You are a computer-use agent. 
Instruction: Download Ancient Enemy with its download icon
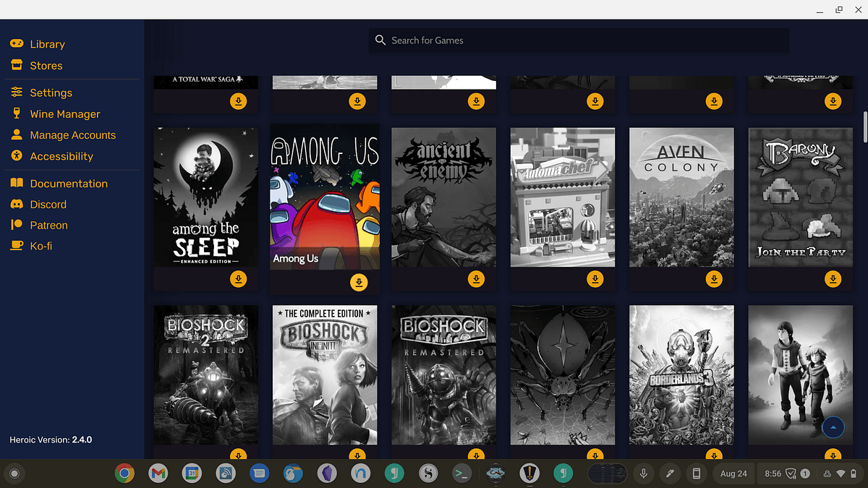click(476, 278)
